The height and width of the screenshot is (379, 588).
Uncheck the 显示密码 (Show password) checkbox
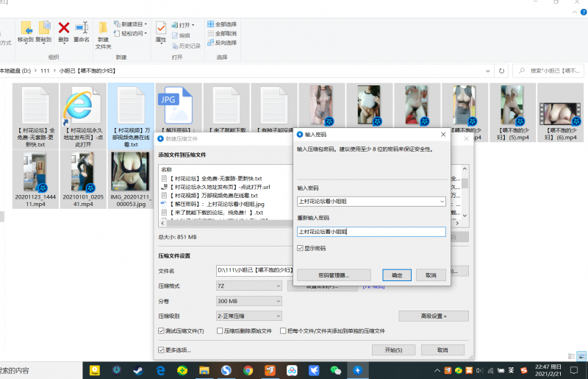[x=301, y=249]
